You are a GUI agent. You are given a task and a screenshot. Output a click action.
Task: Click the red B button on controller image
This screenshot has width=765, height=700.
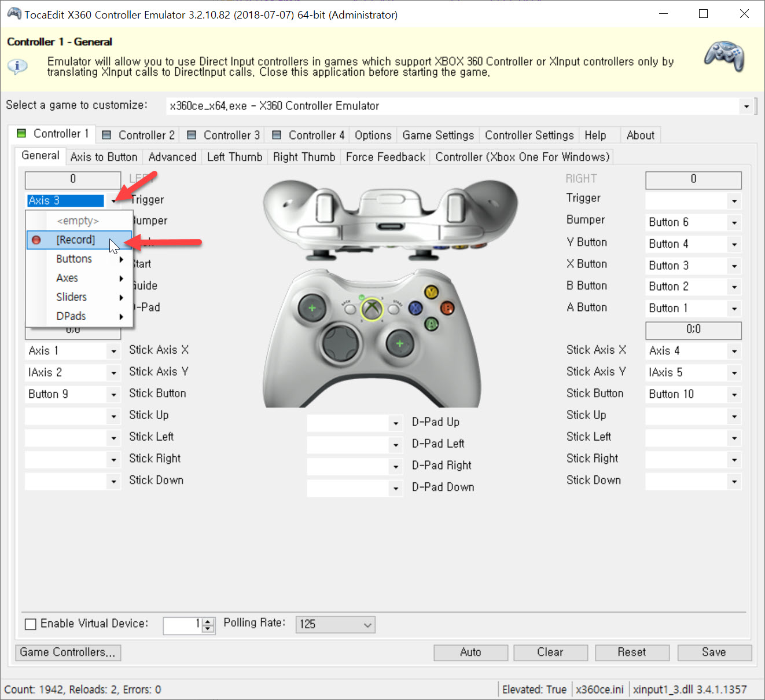click(447, 308)
